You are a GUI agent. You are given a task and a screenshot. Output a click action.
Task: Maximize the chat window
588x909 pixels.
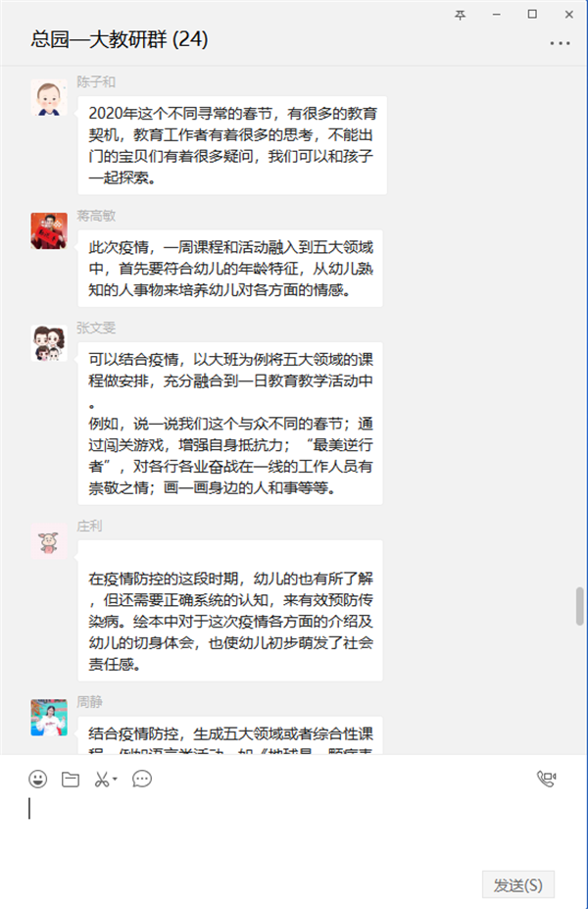click(x=532, y=15)
